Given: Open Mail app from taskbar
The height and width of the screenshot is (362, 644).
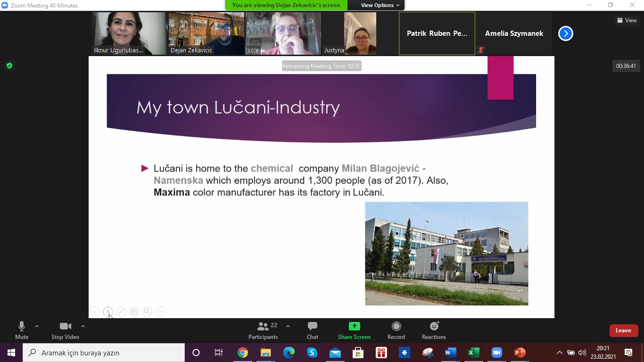Looking at the screenshot, I should click(335, 353).
